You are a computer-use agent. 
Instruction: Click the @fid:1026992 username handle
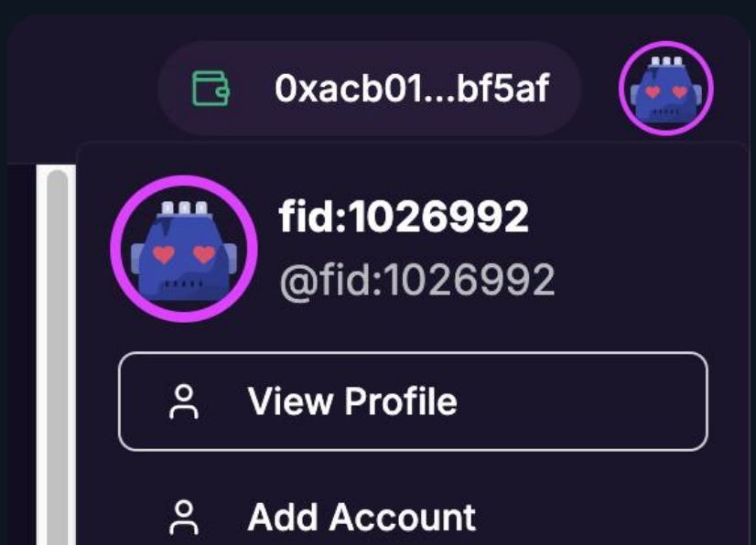tap(417, 280)
